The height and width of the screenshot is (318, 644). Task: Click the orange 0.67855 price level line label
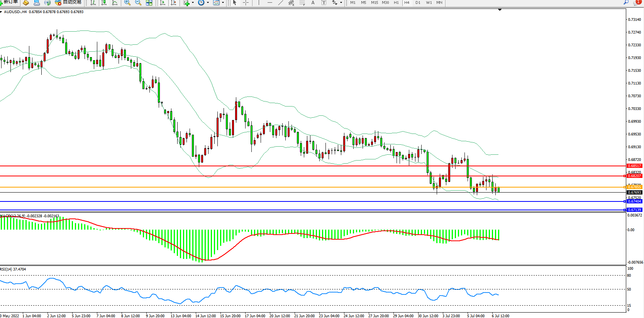tap(634, 187)
